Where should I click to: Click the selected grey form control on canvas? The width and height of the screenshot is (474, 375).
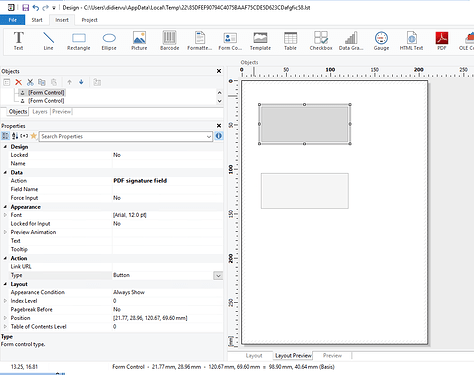[305, 124]
